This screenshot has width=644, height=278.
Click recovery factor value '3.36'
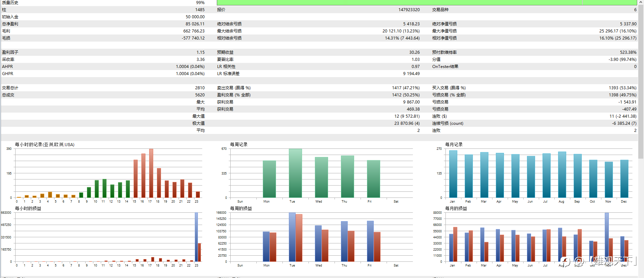tap(201, 59)
